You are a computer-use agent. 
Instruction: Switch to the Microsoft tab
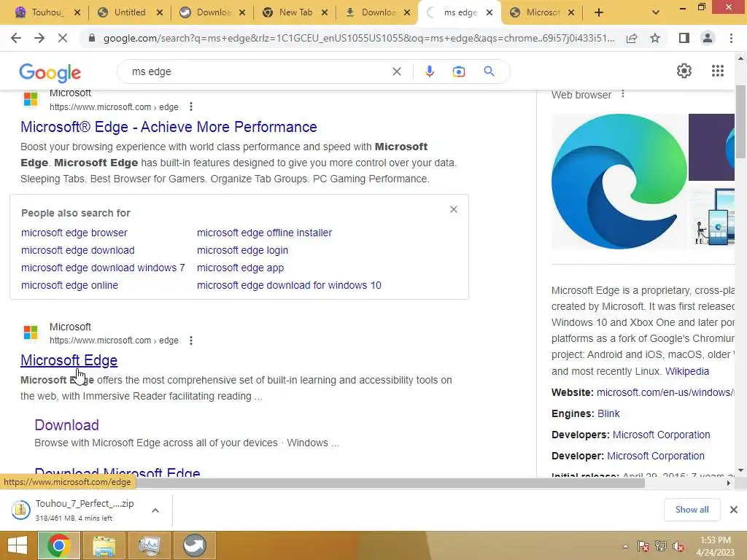pyautogui.click(x=543, y=12)
